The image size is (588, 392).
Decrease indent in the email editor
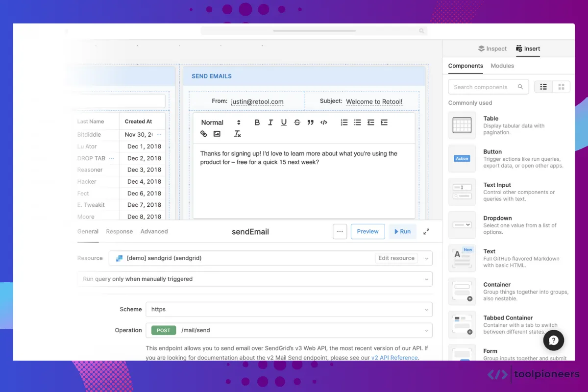pos(371,122)
